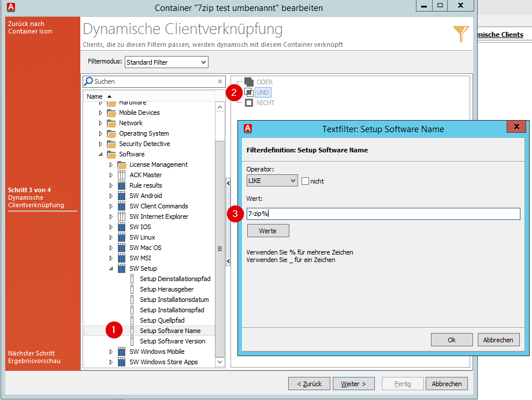This screenshot has height=400, width=532.
Task: Close the Textfilter dialog with the red X
Action: [x=516, y=126]
